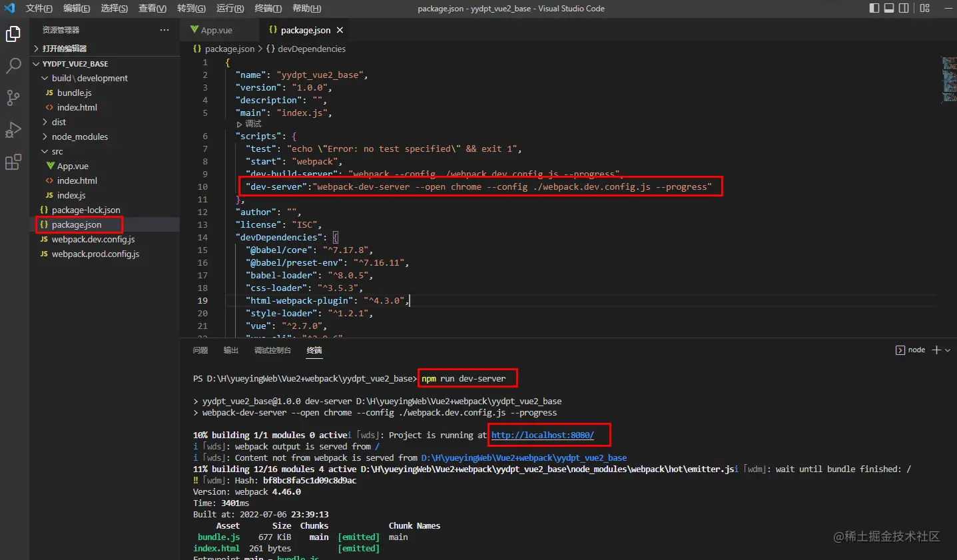Image resolution: width=957 pixels, height=560 pixels.
Task: Select the 终端 panel tab
Action: coord(314,350)
